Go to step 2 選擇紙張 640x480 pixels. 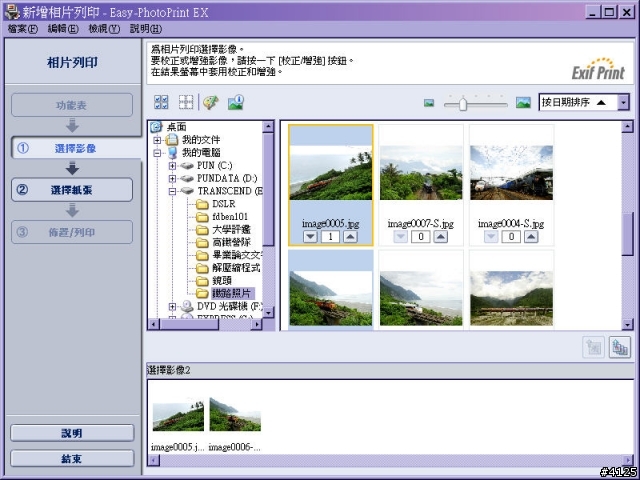click(72, 190)
